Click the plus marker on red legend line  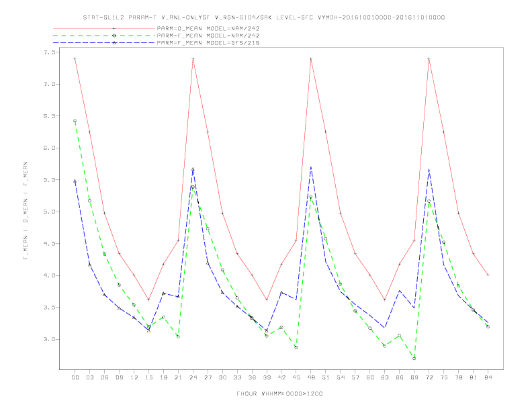tap(114, 28)
